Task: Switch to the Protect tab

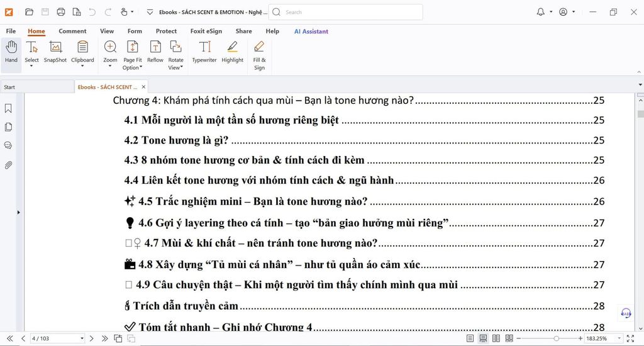Action: coord(166,31)
